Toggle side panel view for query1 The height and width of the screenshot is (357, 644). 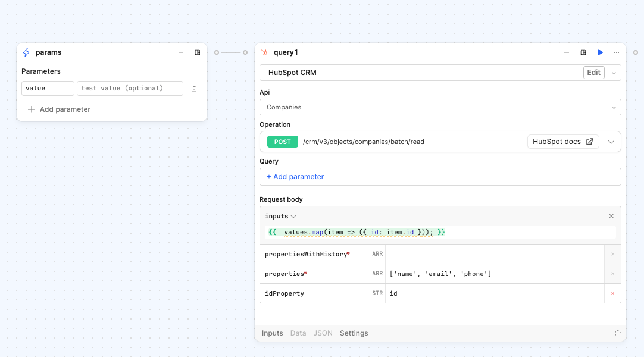583,52
